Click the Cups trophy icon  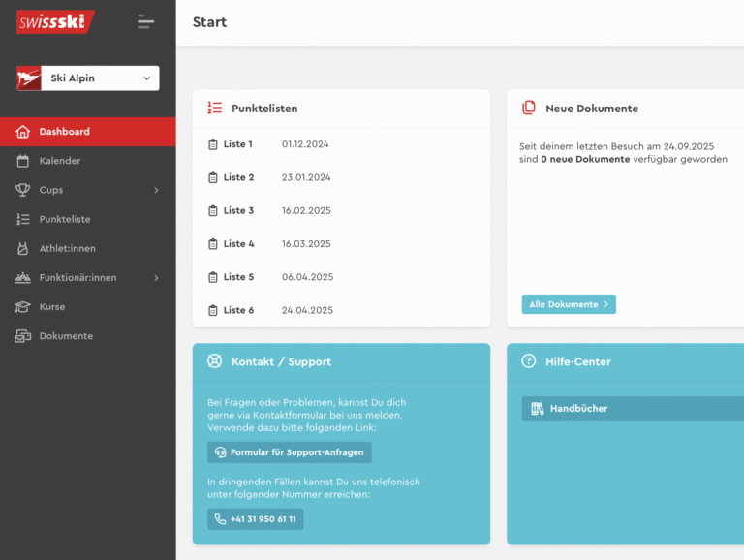point(22,190)
